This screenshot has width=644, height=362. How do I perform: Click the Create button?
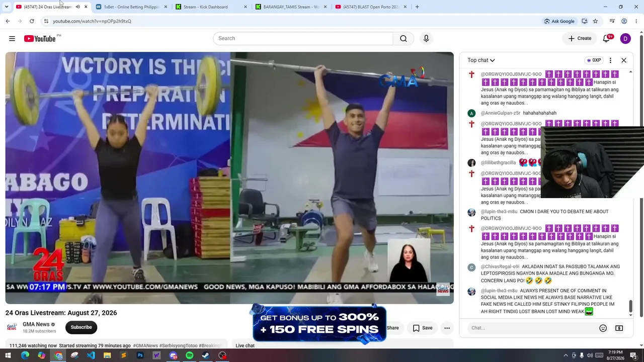click(580, 39)
